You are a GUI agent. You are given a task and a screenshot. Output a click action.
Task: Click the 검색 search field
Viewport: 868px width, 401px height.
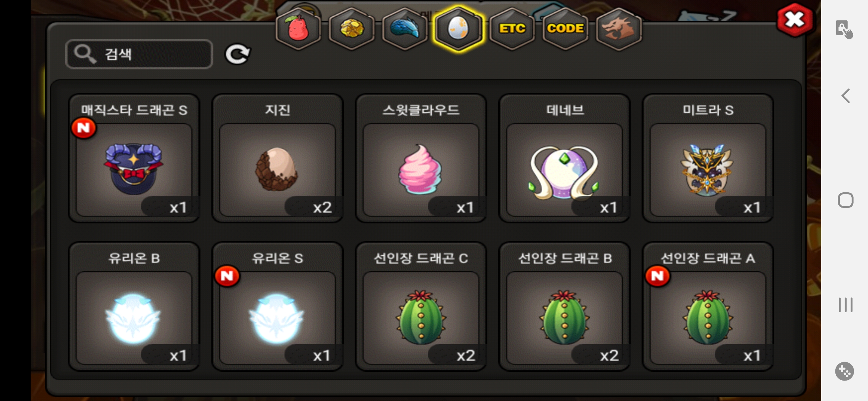point(139,54)
